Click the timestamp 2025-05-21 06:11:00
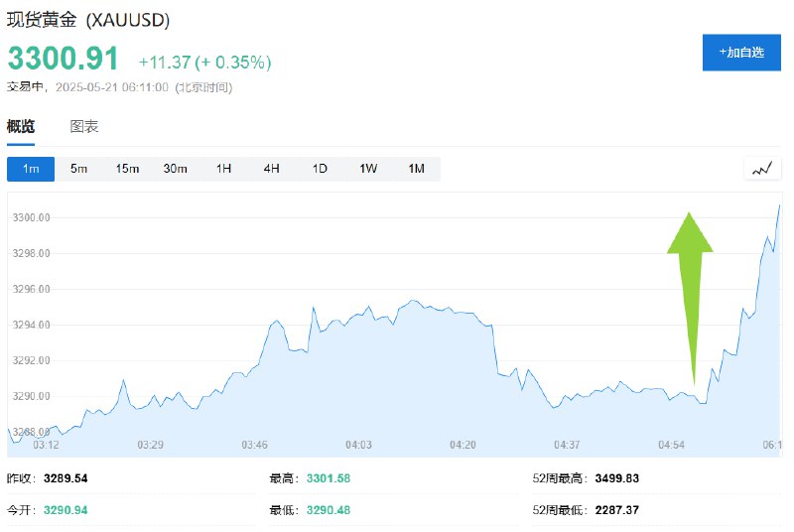The height and width of the screenshot is (532, 794). (111, 87)
